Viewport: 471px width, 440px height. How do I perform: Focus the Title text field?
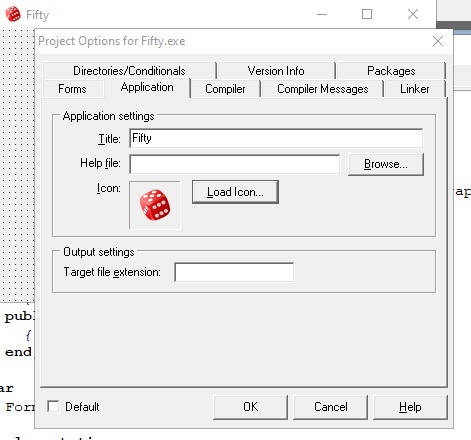[x=276, y=138]
